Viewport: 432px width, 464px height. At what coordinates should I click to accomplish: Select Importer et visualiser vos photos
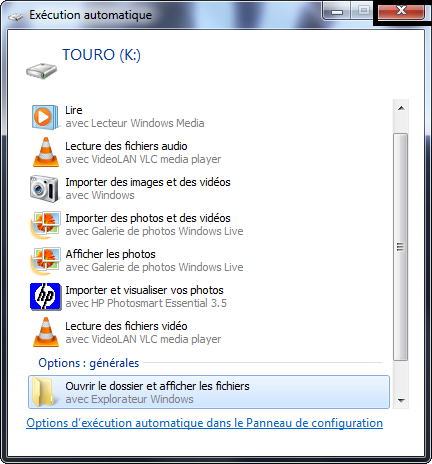point(209,297)
